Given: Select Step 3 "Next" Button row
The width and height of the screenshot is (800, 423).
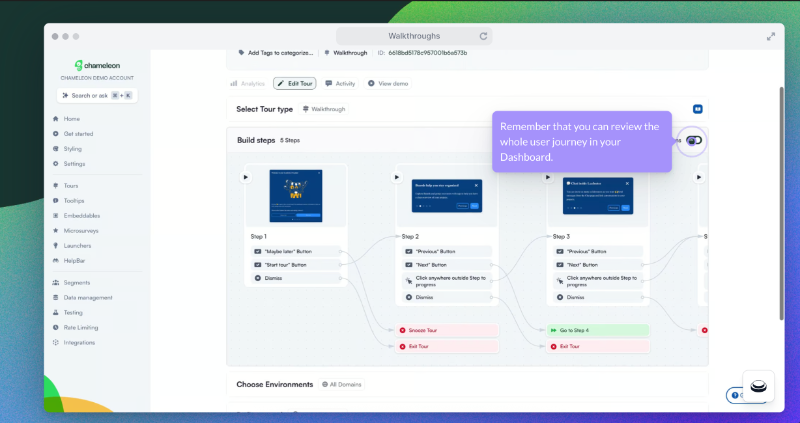Looking at the screenshot, I should click(x=598, y=265).
